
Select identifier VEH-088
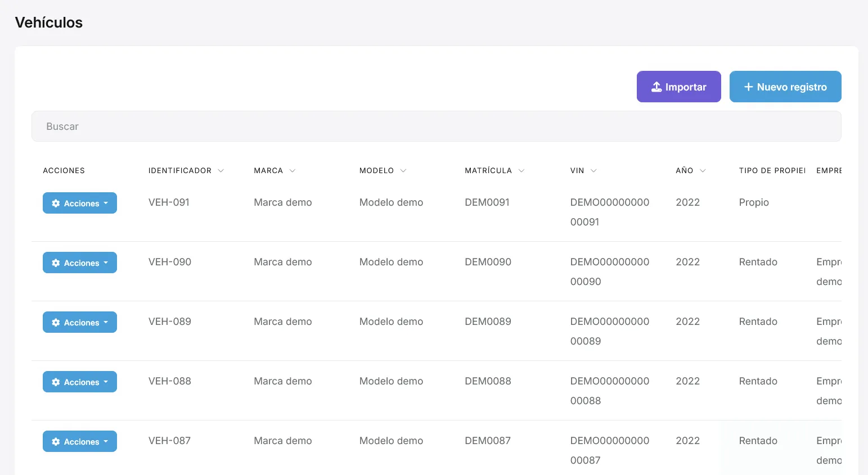click(x=170, y=381)
